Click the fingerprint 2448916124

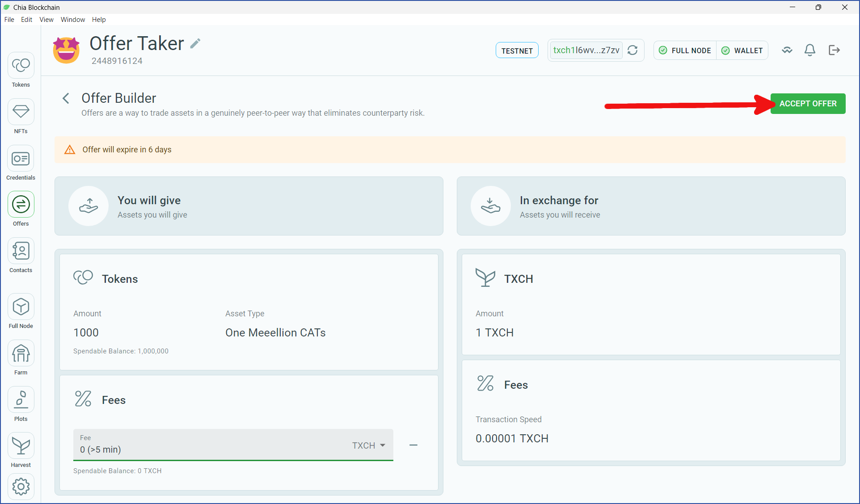tap(117, 61)
